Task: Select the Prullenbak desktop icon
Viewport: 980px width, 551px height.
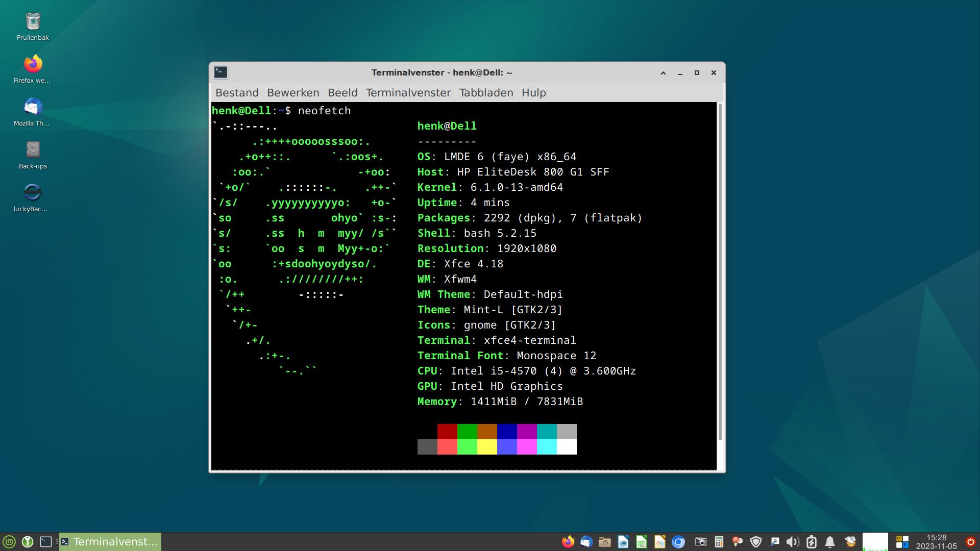Action: pos(33,27)
